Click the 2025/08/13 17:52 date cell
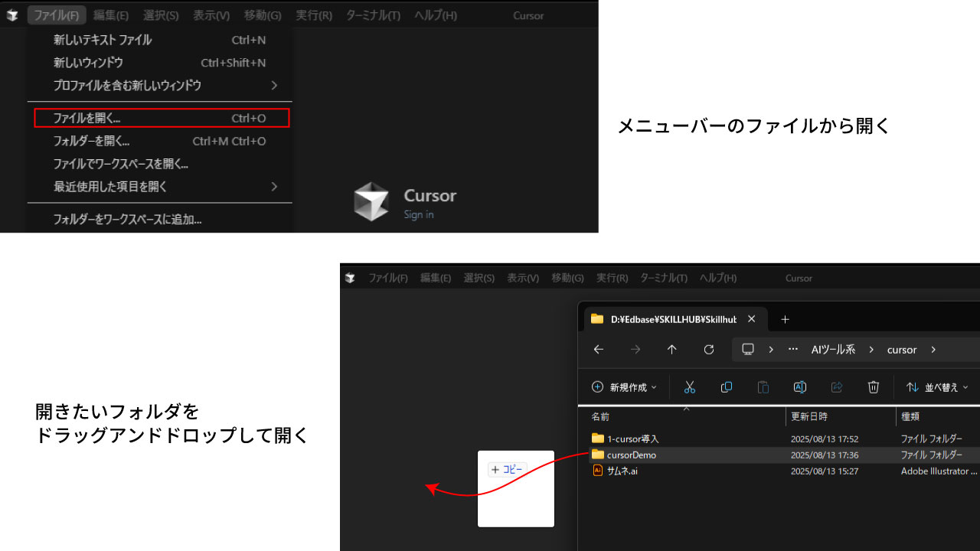Screen dimensions: 980x551 click(825, 439)
